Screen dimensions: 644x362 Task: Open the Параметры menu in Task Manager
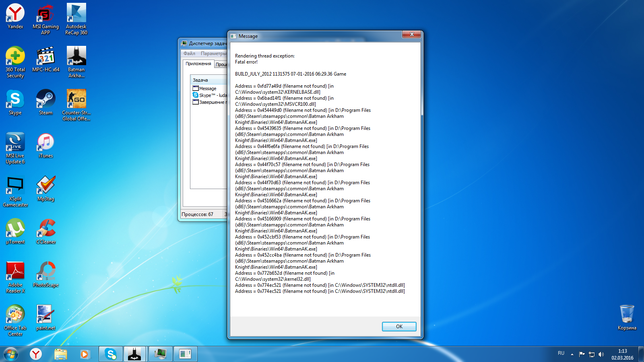click(x=213, y=53)
